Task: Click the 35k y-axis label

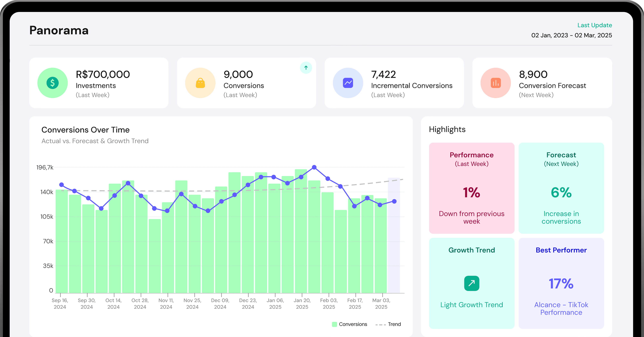Action: pyautogui.click(x=48, y=266)
